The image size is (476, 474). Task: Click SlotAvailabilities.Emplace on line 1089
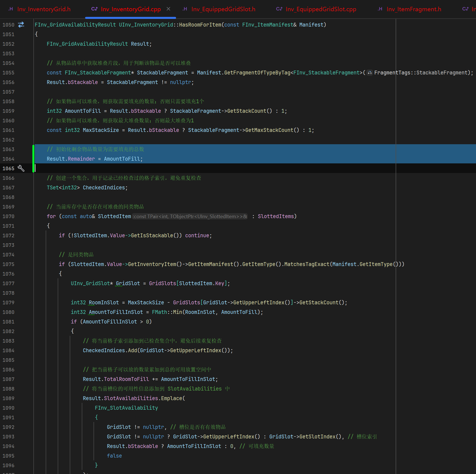pyautogui.click(x=143, y=398)
